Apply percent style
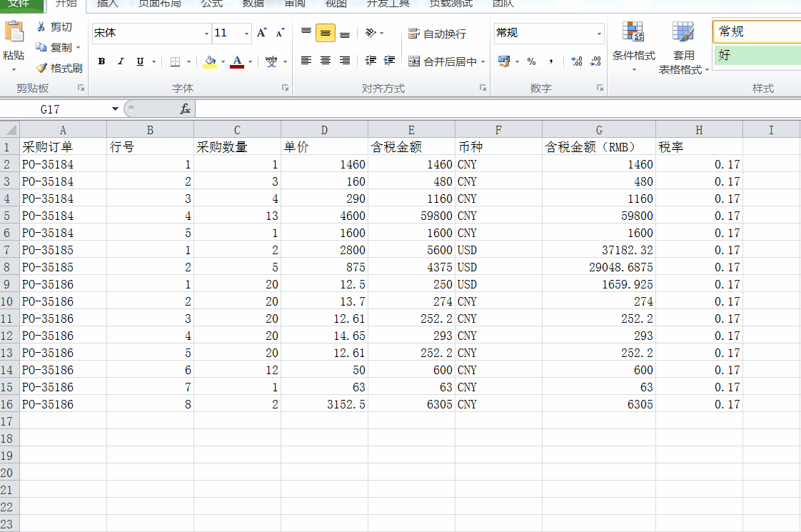The height and width of the screenshot is (532, 801). tap(531, 61)
